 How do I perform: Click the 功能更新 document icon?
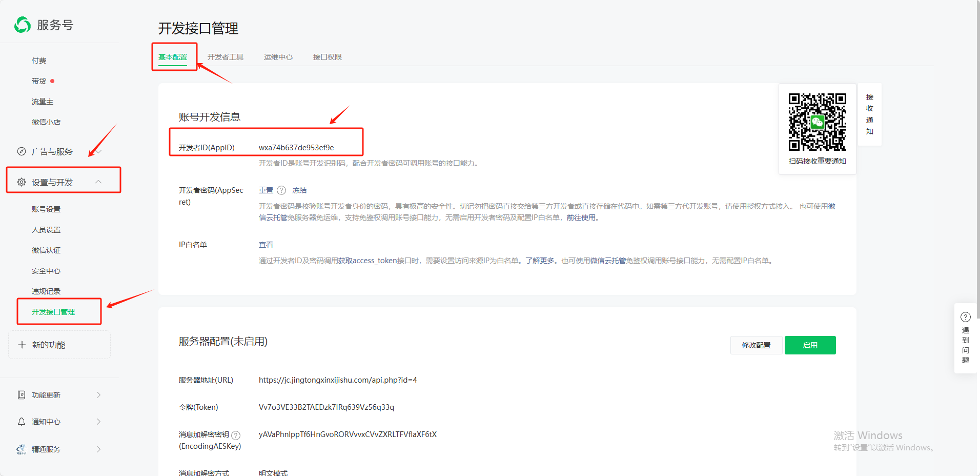(x=22, y=395)
